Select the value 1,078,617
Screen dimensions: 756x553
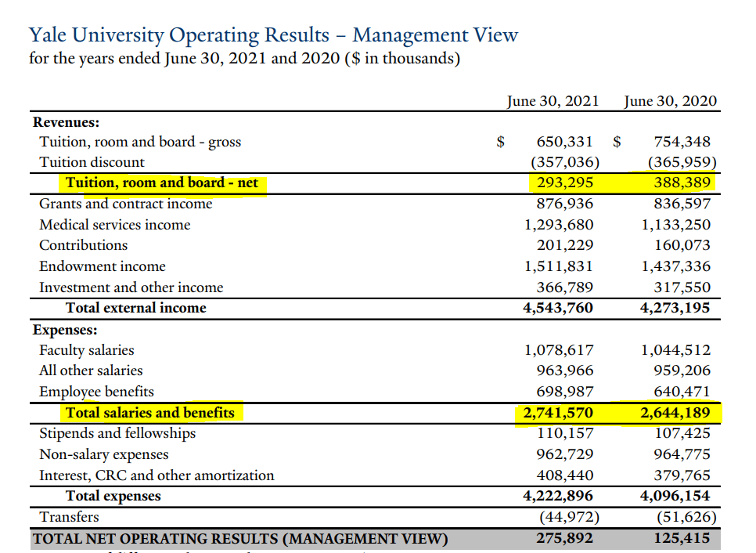[560, 350]
